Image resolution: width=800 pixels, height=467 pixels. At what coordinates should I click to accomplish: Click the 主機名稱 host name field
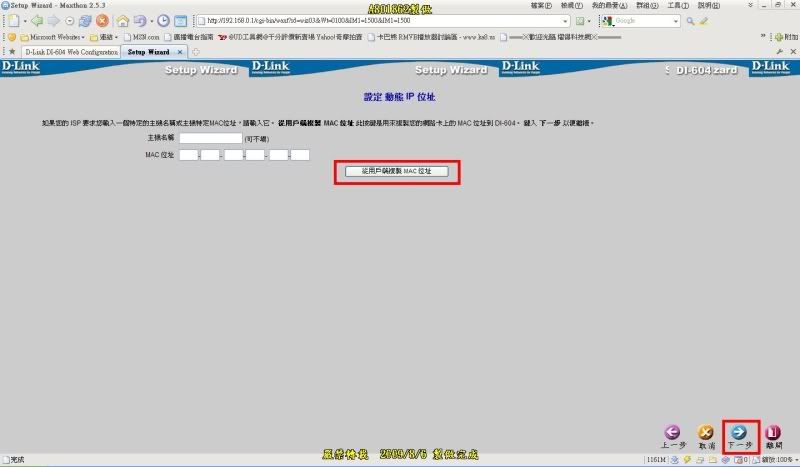pyautogui.click(x=211, y=138)
